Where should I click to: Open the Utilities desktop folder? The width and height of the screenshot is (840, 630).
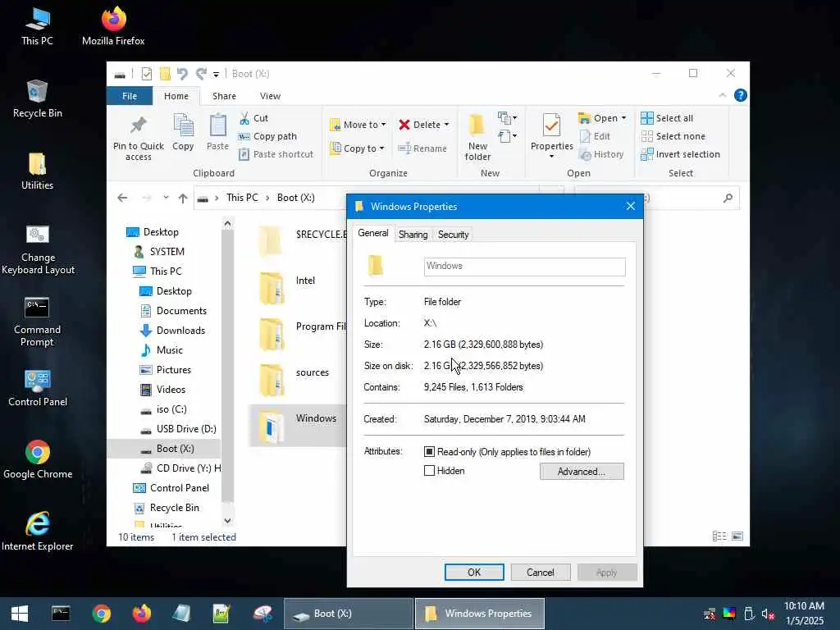tap(37, 171)
